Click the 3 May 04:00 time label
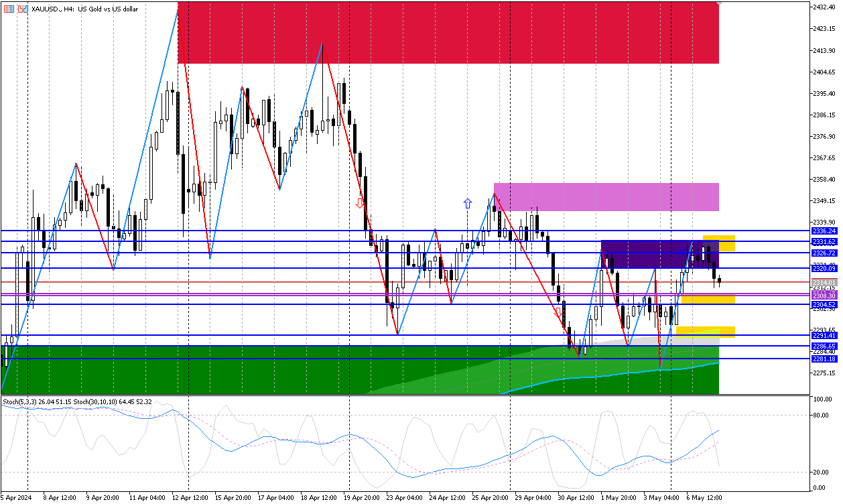Image resolution: width=843 pixels, height=504 pixels. coord(661,498)
